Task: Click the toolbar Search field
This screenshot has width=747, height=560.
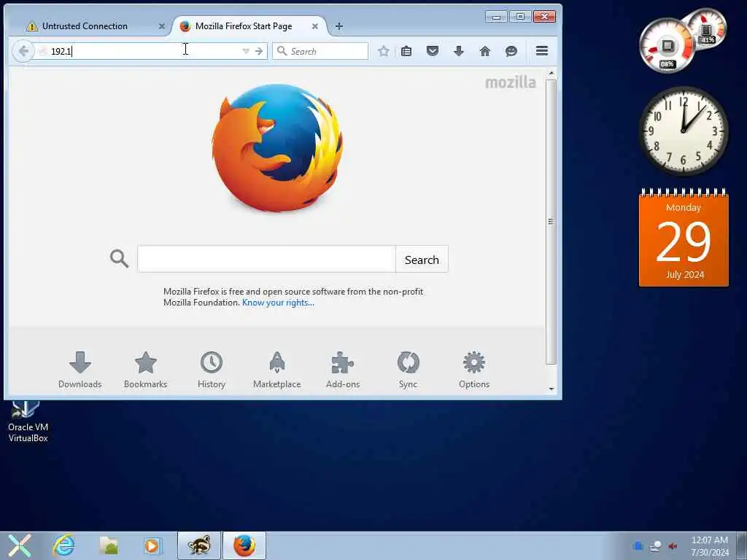Action: 320,51
